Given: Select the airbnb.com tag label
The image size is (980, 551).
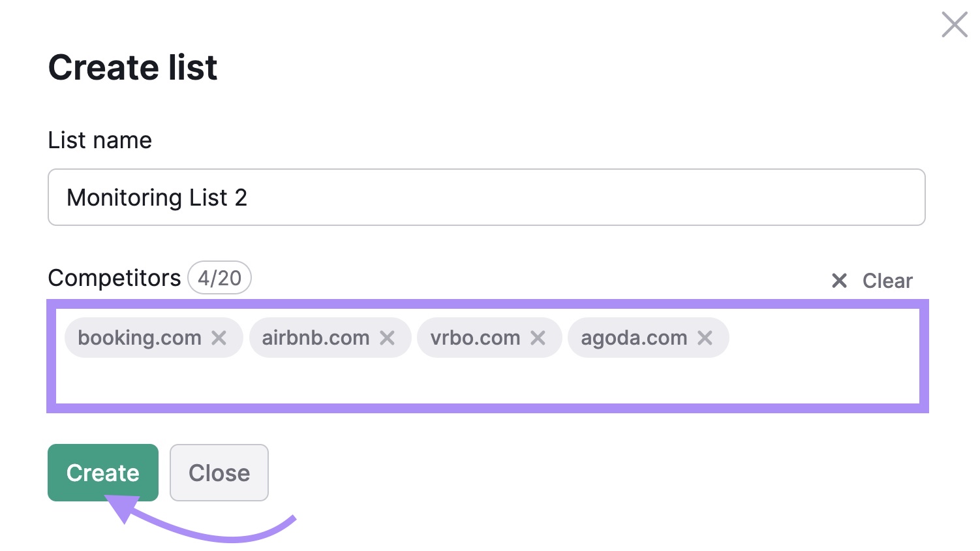Looking at the screenshot, I should pos(316,338).
